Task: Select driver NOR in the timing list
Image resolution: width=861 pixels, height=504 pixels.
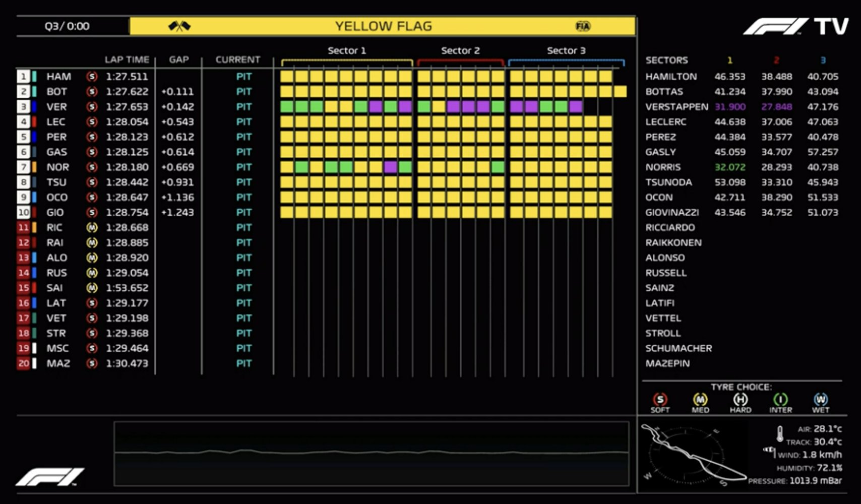Action: coord(58,167)
